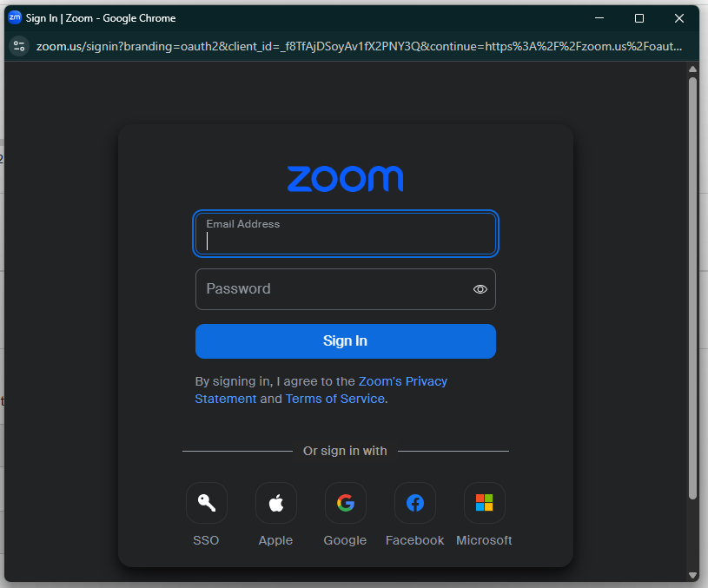This screenshot has height=588, width=708.
Task: Click the 'Or sign in with' text
Action: (x=345, y=451)
